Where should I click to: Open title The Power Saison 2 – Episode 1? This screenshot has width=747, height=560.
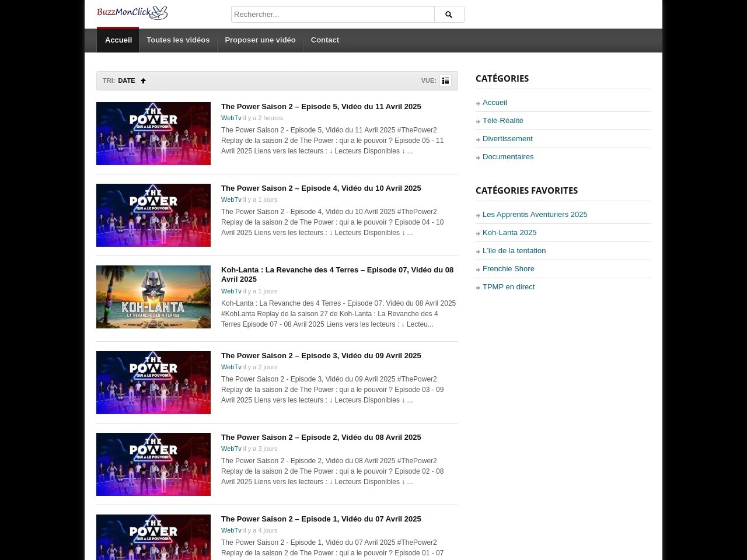[321, 519]
